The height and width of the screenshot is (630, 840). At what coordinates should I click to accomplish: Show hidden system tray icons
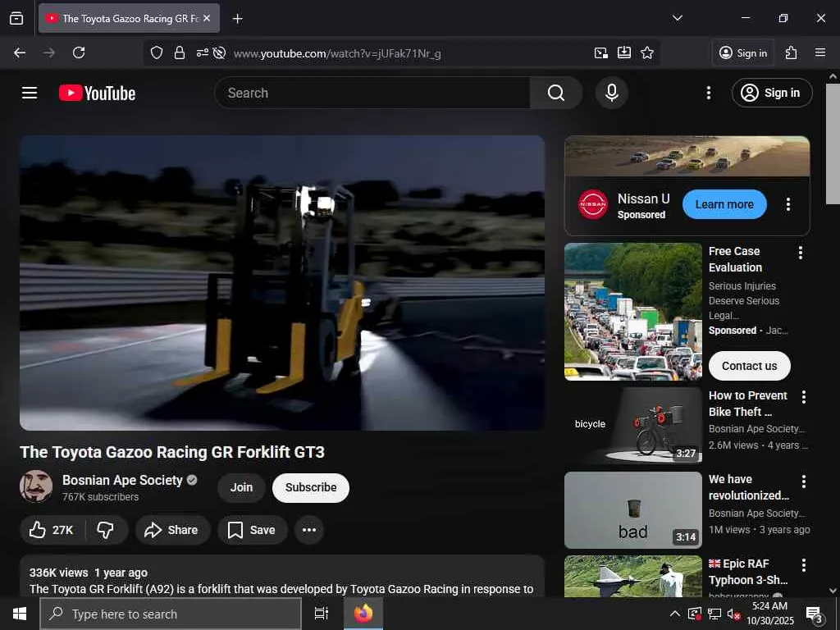[x=675, y=614]
